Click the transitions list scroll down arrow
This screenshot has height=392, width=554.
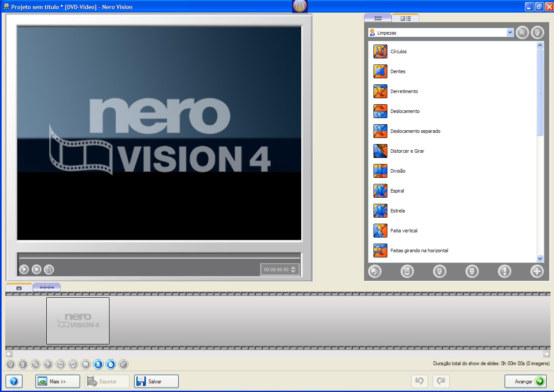click(x=540, y=258)
